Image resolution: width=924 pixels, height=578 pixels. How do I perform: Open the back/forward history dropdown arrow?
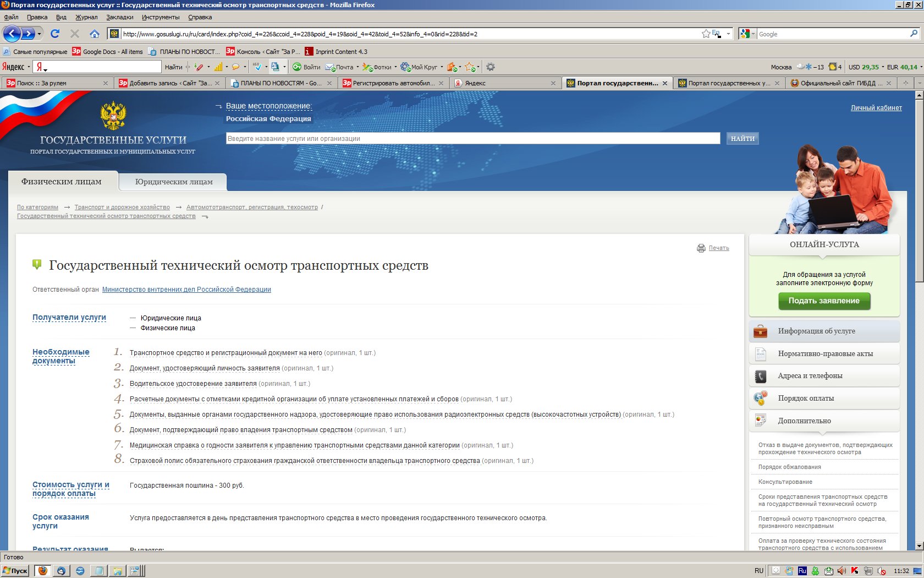coord(39,34)
